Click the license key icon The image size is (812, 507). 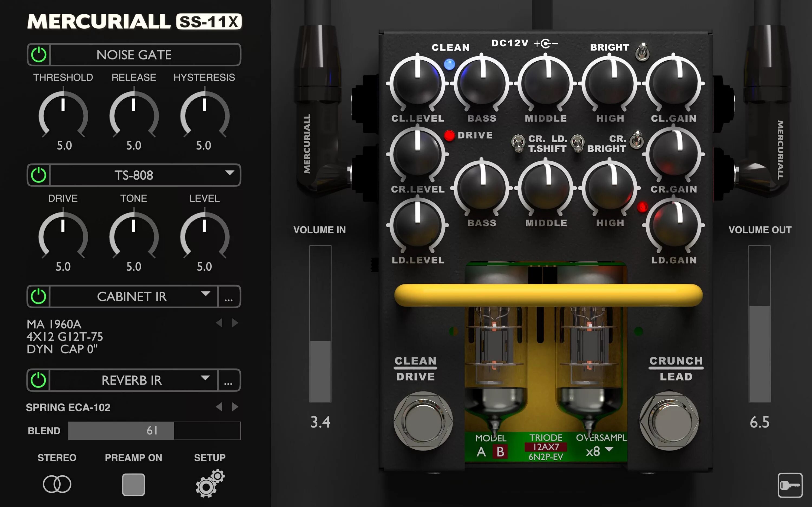(790, 485)
